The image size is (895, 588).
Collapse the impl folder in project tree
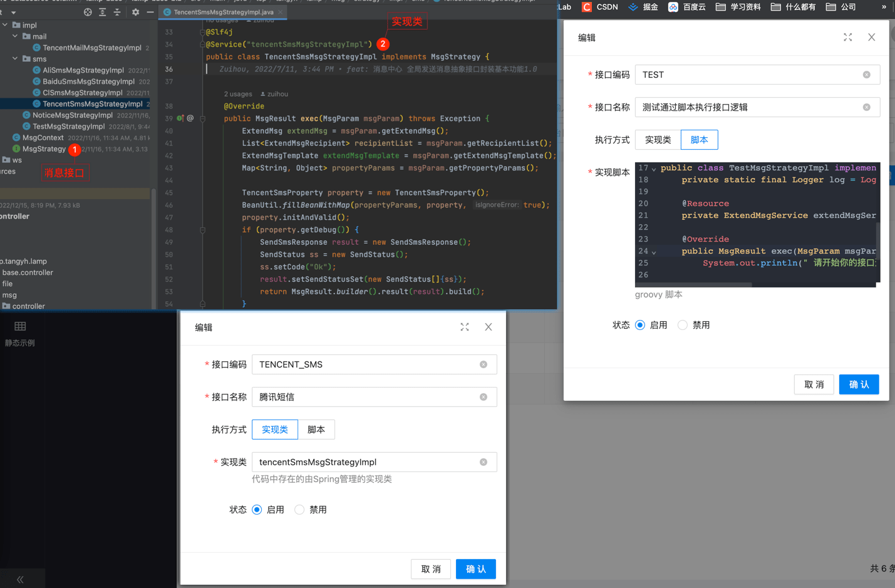[x=6, y=25]
